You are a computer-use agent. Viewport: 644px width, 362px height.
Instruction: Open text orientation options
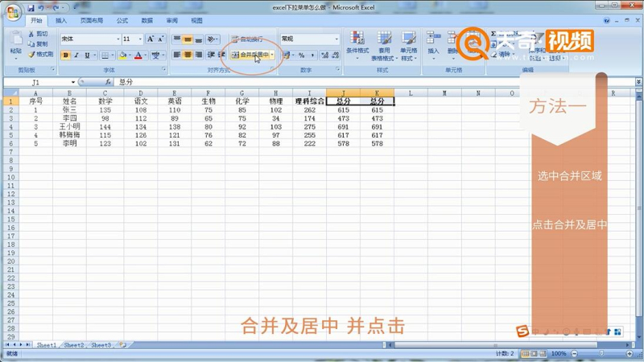[213, 39]
